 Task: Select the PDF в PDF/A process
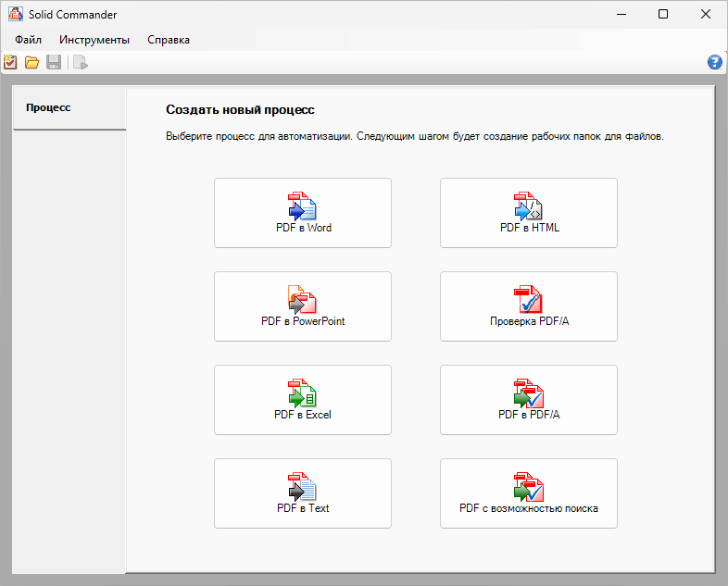click(x=529, y=400)
